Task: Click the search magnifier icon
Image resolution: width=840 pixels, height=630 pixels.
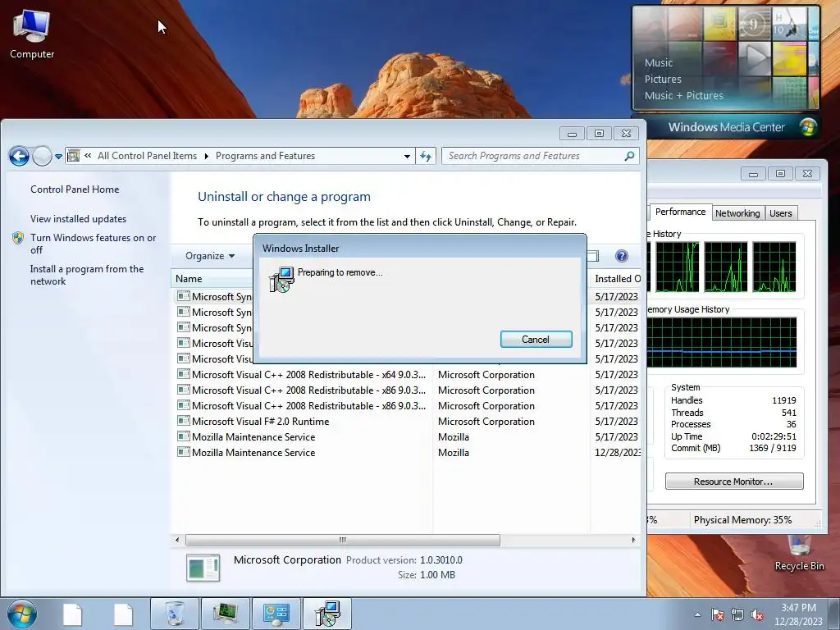Action: click(629, 156)
